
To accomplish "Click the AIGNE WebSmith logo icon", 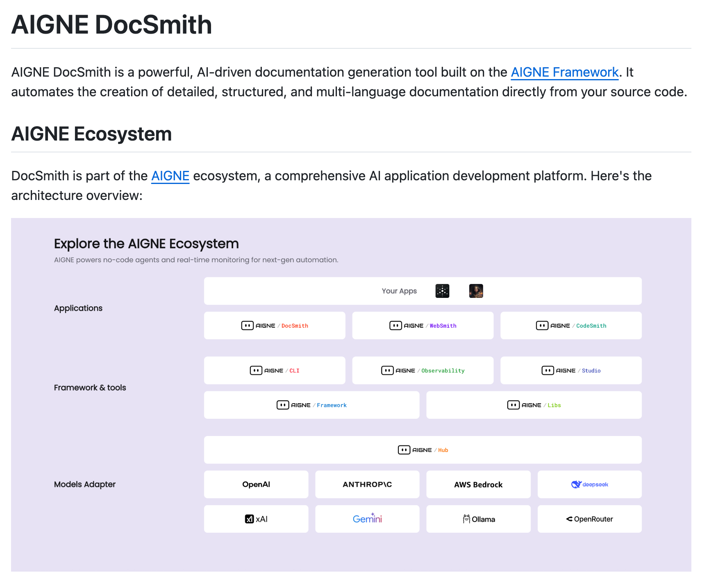I will pyautogui.click(x=395, y=326).
